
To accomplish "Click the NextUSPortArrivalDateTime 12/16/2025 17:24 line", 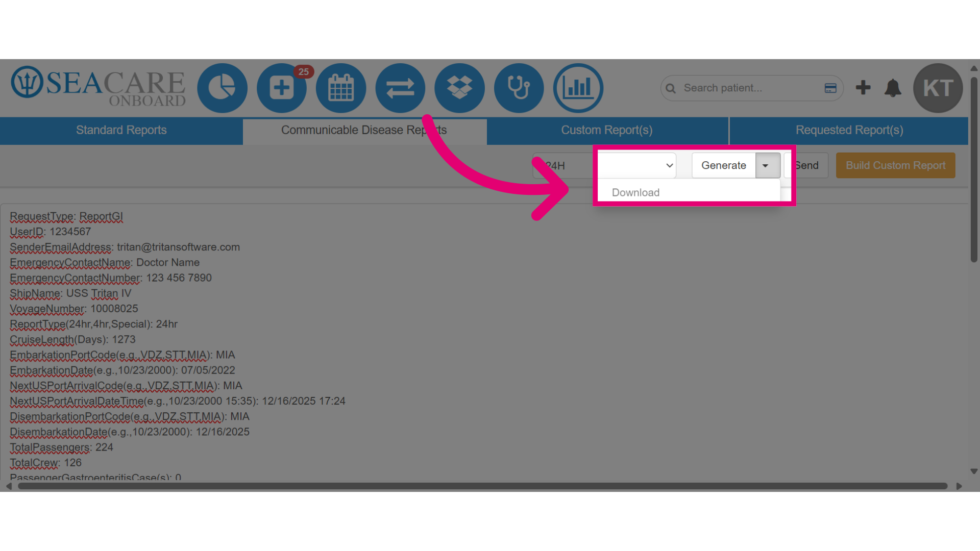I will (x=178, y=401).
